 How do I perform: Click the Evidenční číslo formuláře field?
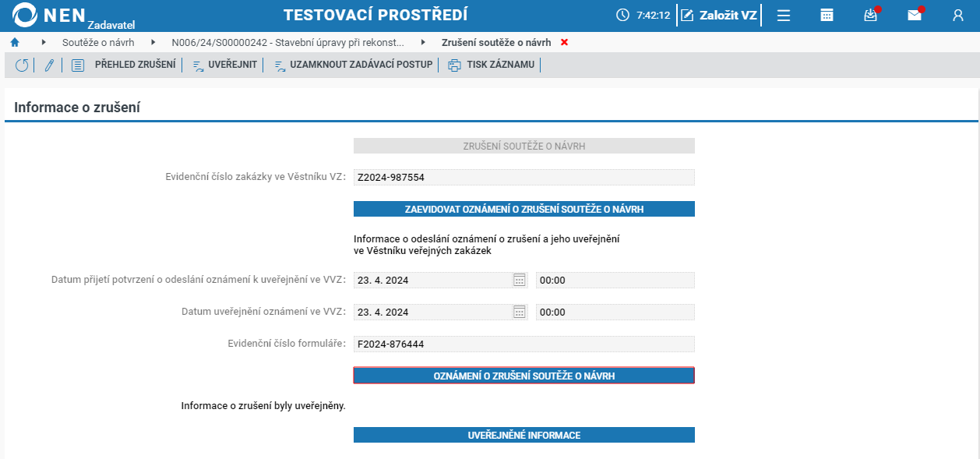click(x=524, y=344)
